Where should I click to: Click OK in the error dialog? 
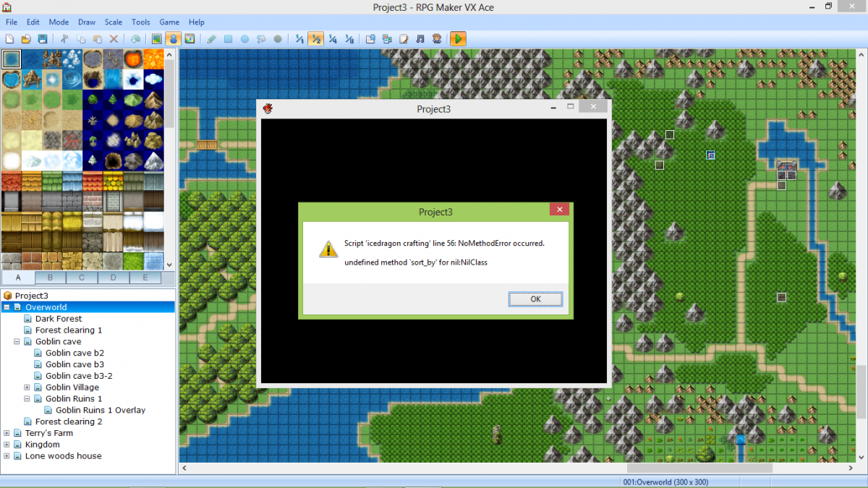point(535,299)
